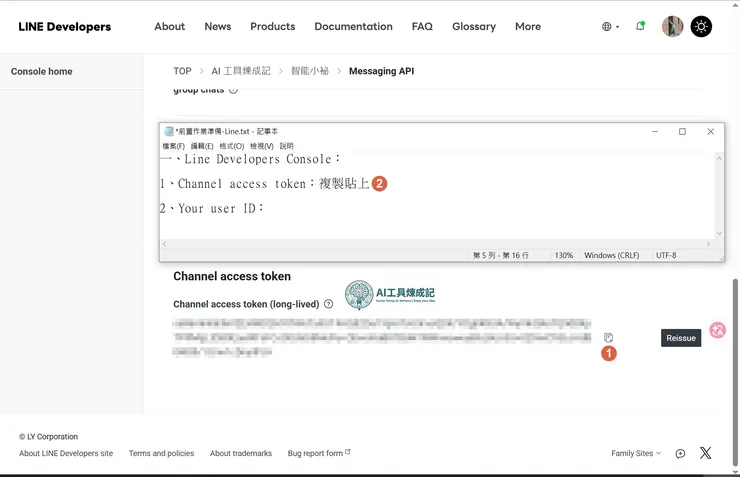Copy the channel access token

608,337
